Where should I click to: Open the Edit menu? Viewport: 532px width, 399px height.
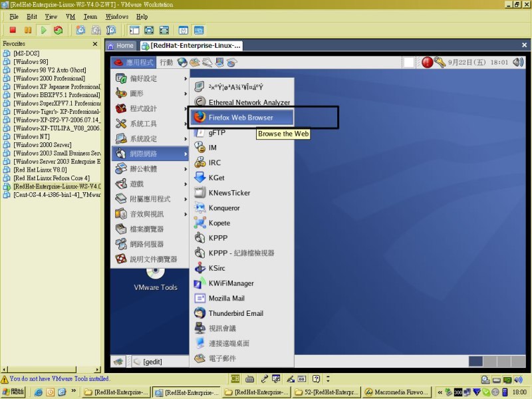32,17
